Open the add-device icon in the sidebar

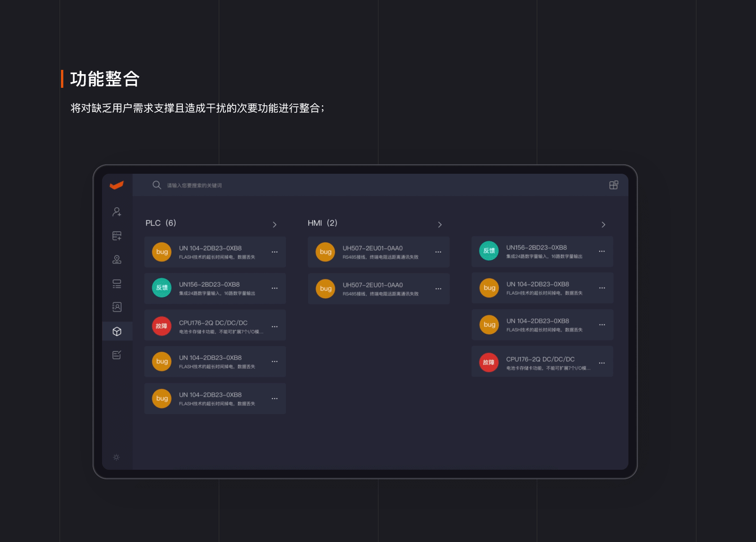coord(117,235)
